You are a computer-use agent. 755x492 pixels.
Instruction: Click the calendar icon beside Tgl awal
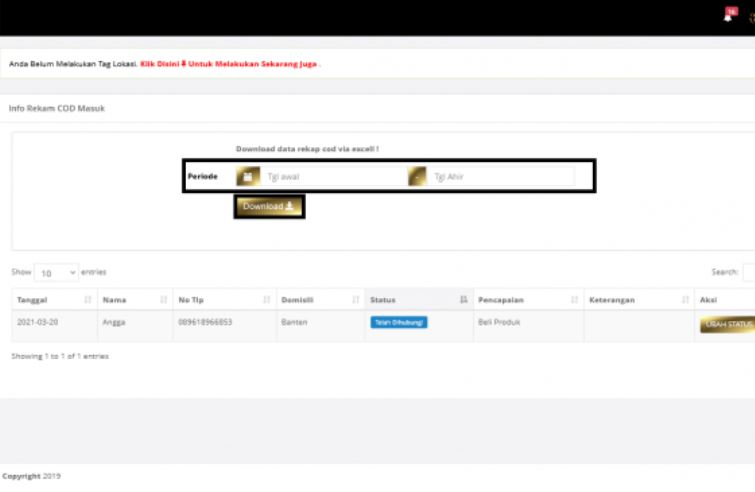tap(248, 176)
